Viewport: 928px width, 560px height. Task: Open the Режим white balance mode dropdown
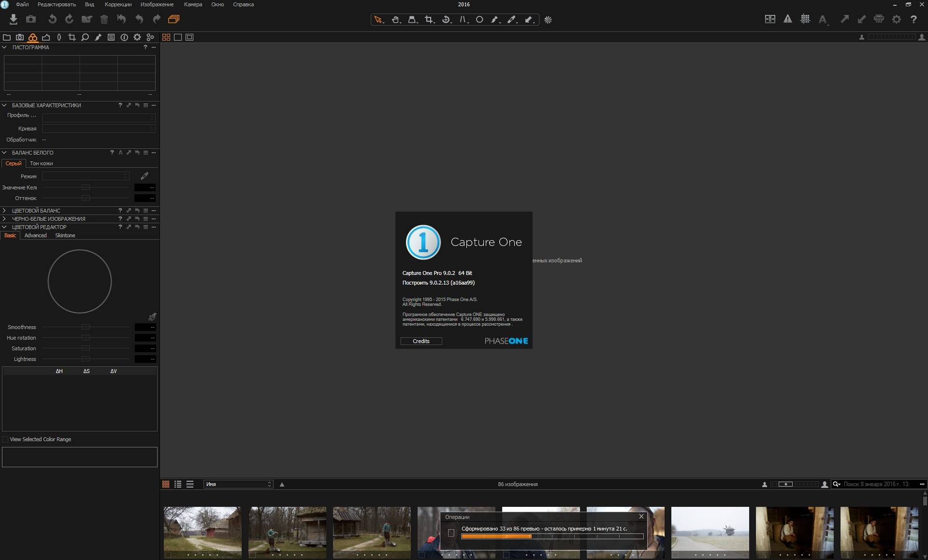pyautogui.click(x=86, y=176)
